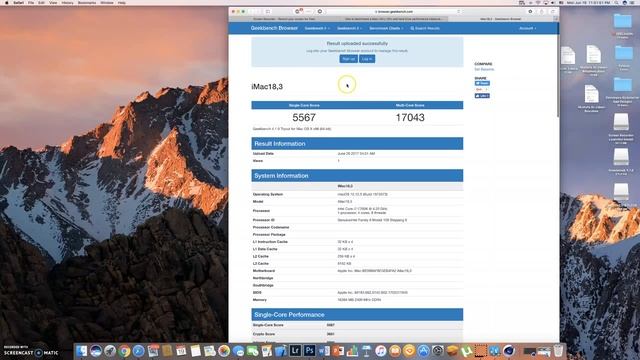Open Spotlight search in menu bar
The width and height of the screenshot is (640, 360).
click(x=617, y=2)
